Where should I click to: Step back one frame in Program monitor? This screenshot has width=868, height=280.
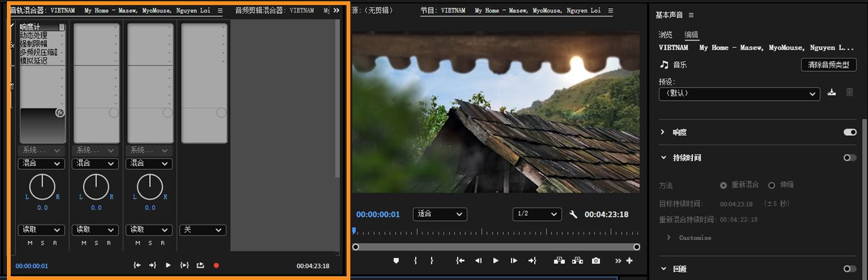click(478, 260)
